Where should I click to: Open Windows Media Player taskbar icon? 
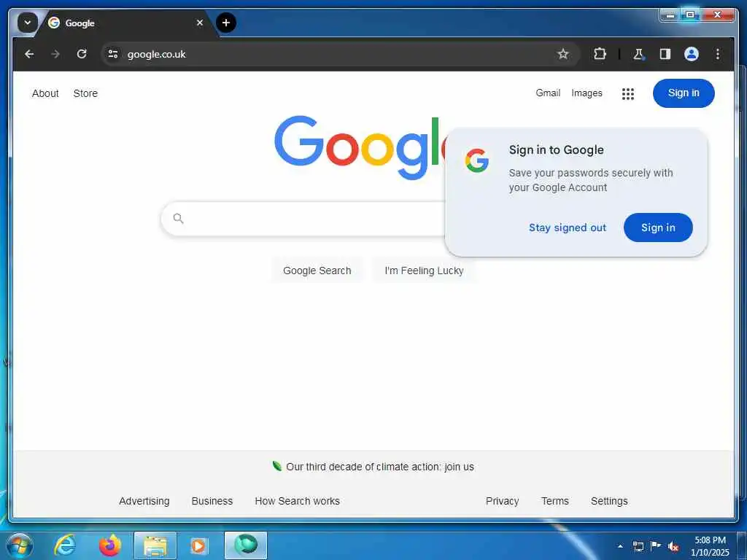[198, 545]
